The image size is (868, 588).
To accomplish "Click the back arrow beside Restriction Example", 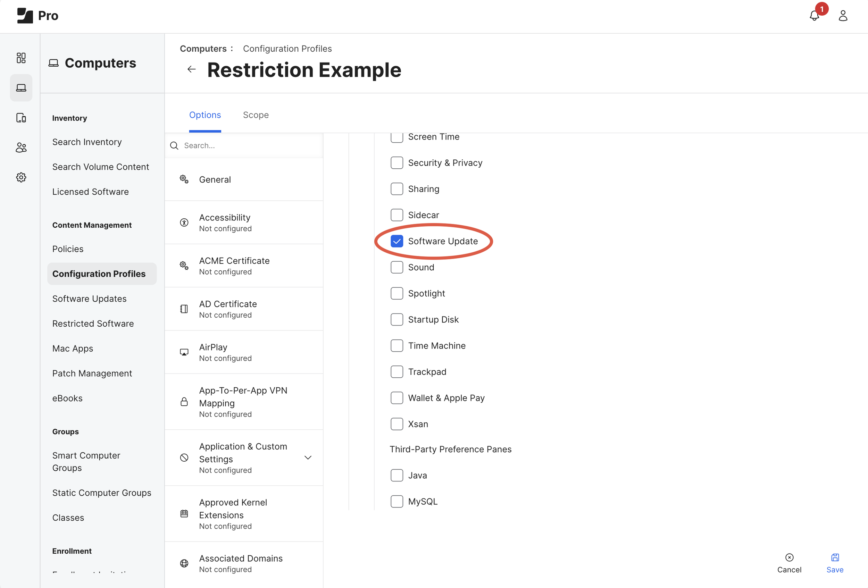I will 192,69.
